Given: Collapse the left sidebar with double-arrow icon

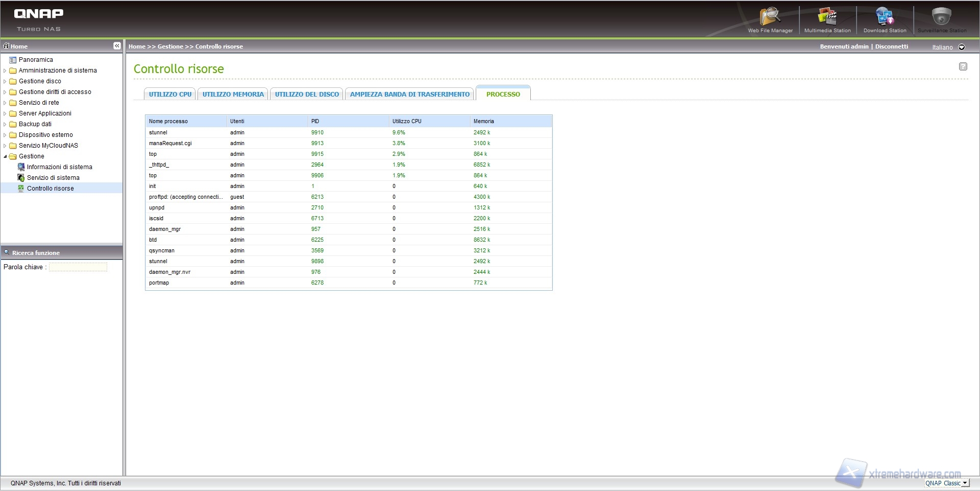Looking at the screenshot, I should [117, 46].
